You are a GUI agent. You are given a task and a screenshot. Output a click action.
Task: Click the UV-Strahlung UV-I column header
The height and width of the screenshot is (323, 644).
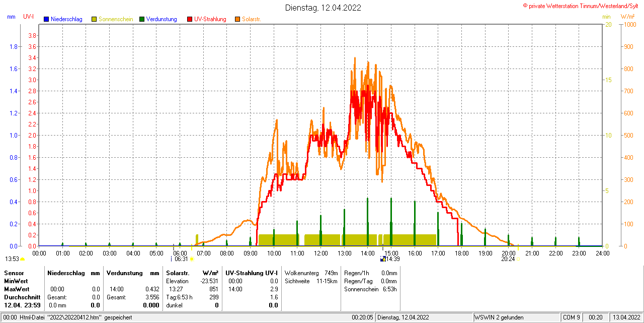(251, 273)
